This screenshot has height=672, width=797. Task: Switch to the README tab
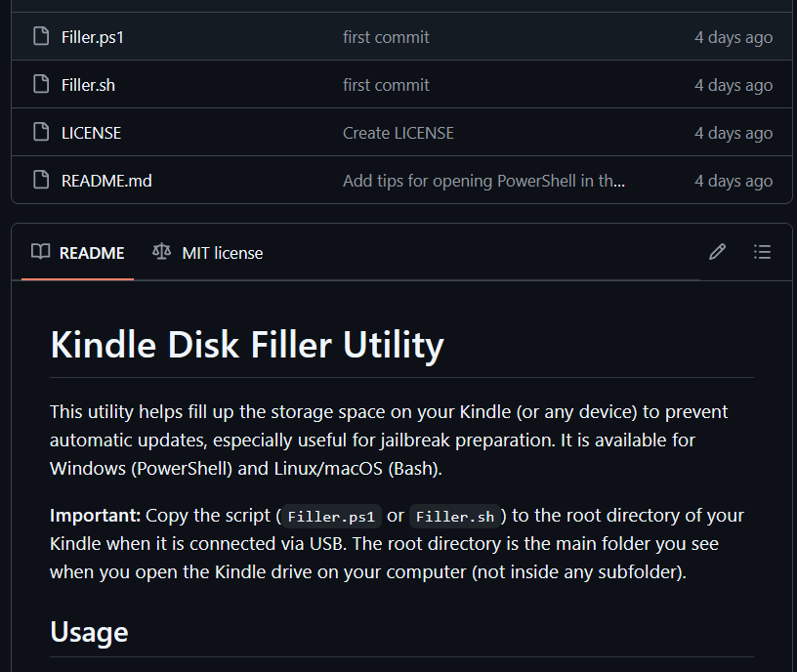tap(91, 253)
